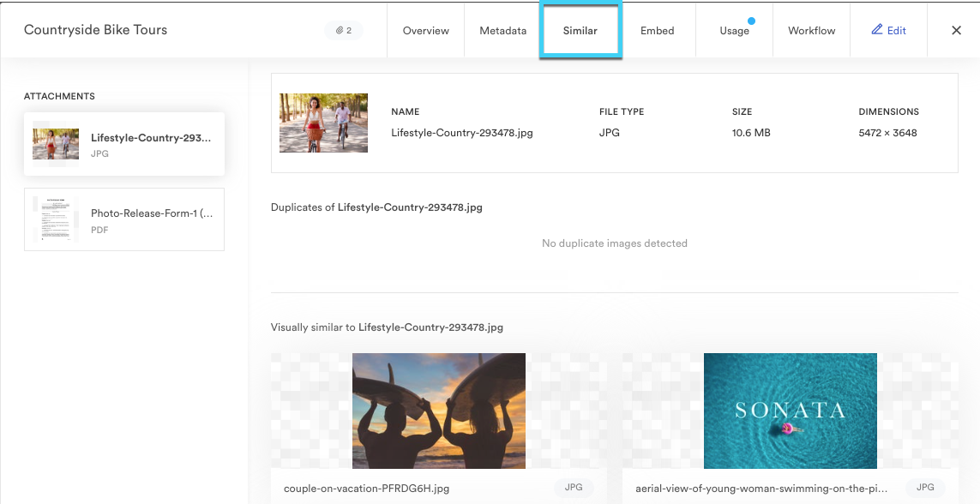Click the ATTACHMENTS heading
980x504 pixels.
tap(59, 96)
